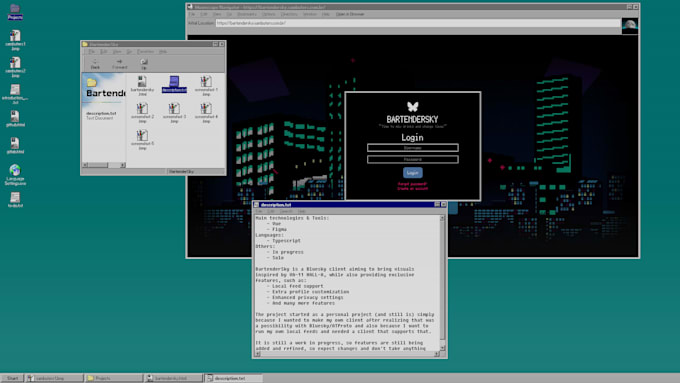Select the screenshot 4 bmp file

tap(206, 112)
